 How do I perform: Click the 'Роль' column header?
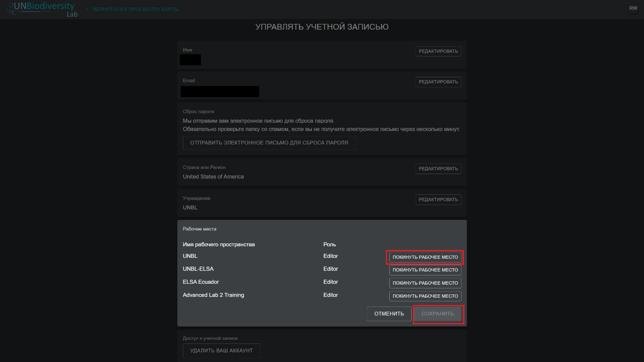[x=330, y=244]
